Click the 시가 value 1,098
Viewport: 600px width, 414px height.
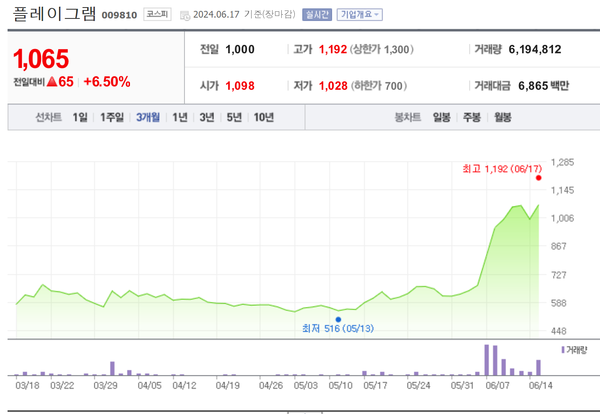(x=240, y=86)
